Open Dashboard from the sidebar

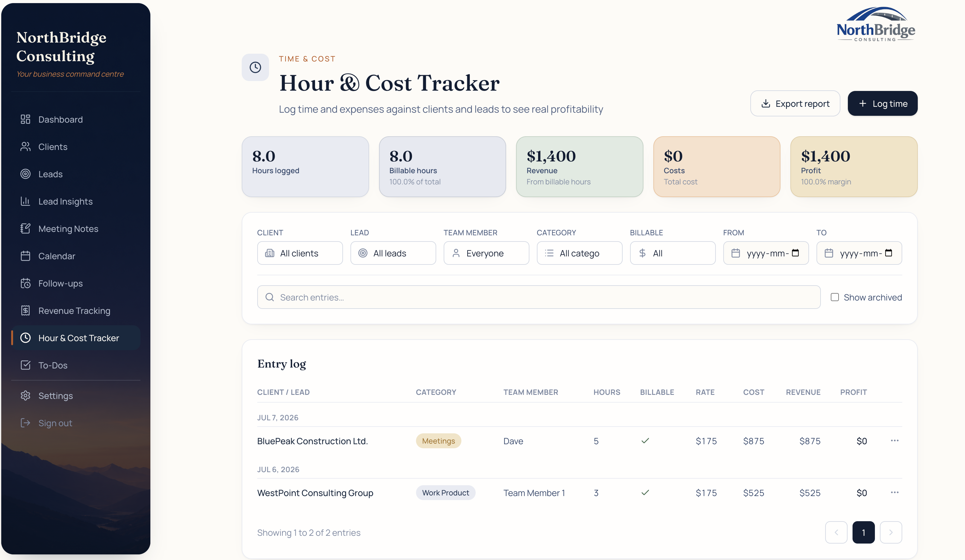pos(75,119)
